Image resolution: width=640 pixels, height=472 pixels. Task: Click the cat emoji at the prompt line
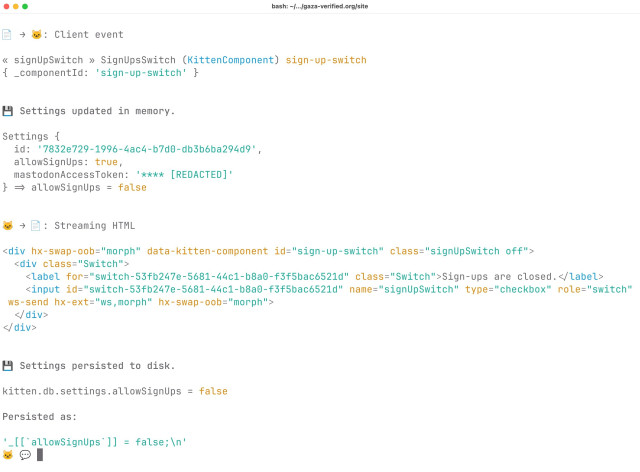click(7, 455)
